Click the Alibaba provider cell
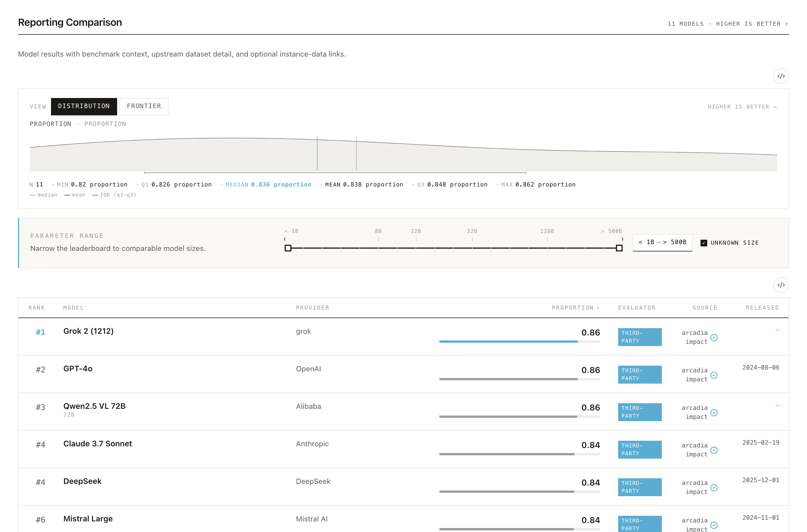This screenshot has width=807, height=532. click(x=308, y=407)
